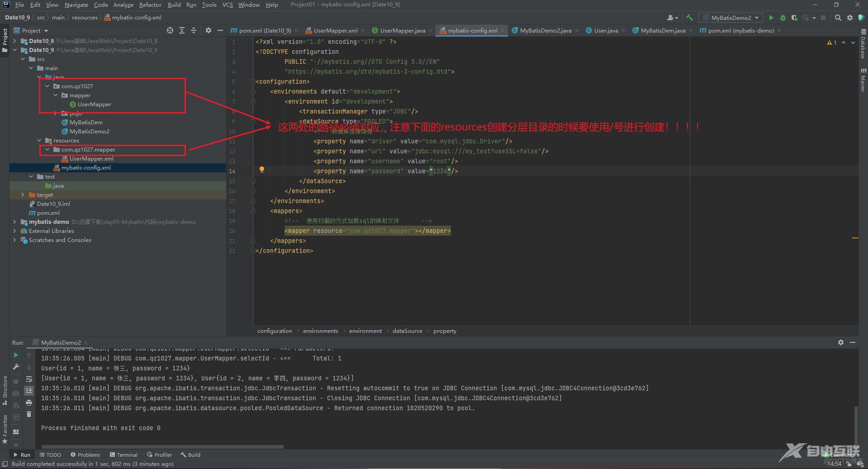Image resolution: width=868 pixels, height=469 pixels.
Task: Expand the target folder
Action: [x=23, y=194]
